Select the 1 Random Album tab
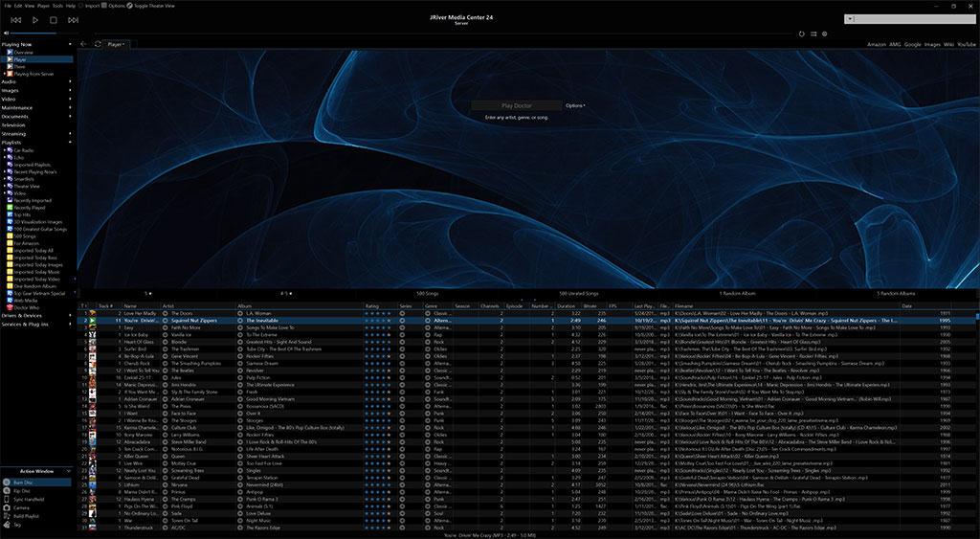Viewport: 980px width, 539px height. click(x=738, y=293)
